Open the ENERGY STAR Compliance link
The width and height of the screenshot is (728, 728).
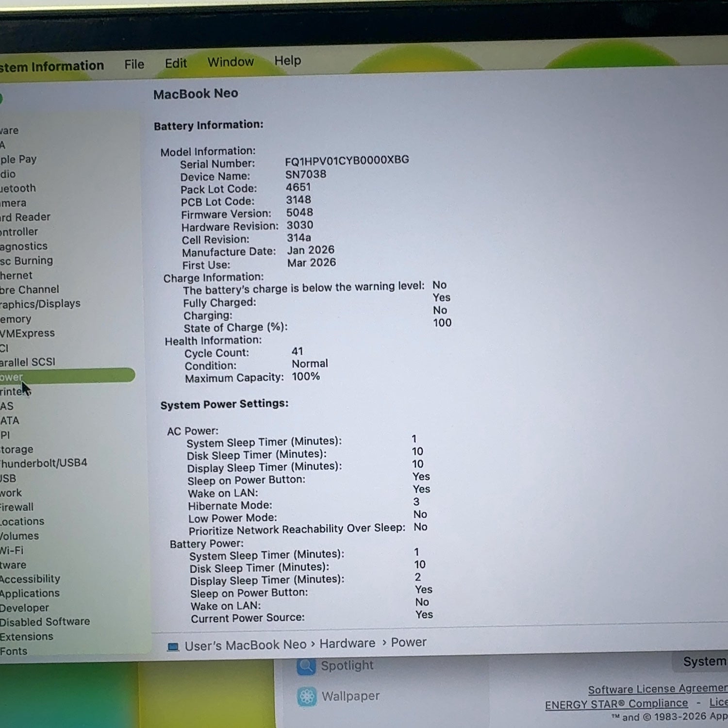(x=616, y=704)
